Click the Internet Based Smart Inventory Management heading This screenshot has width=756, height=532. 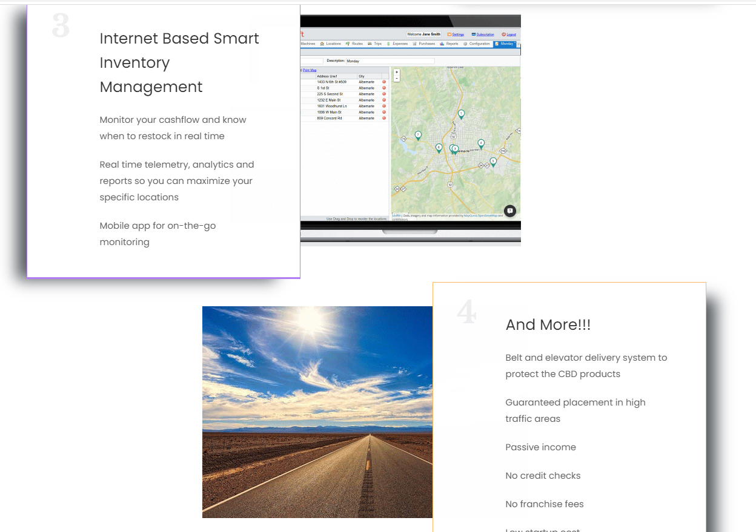coord(179,62)
